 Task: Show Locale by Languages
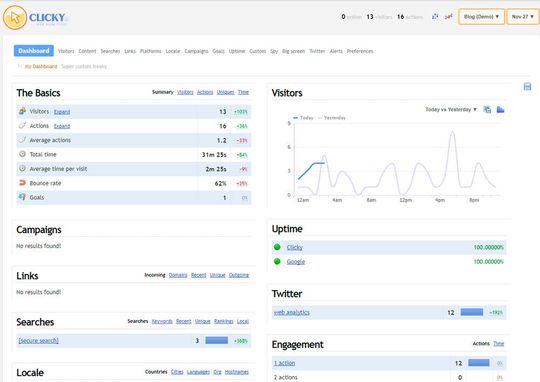[x=198, y=372]
